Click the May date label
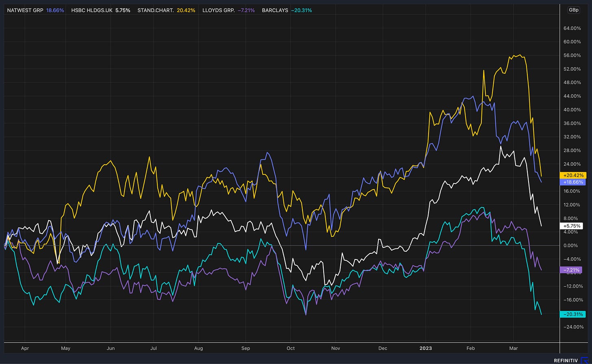 point(66,349)
